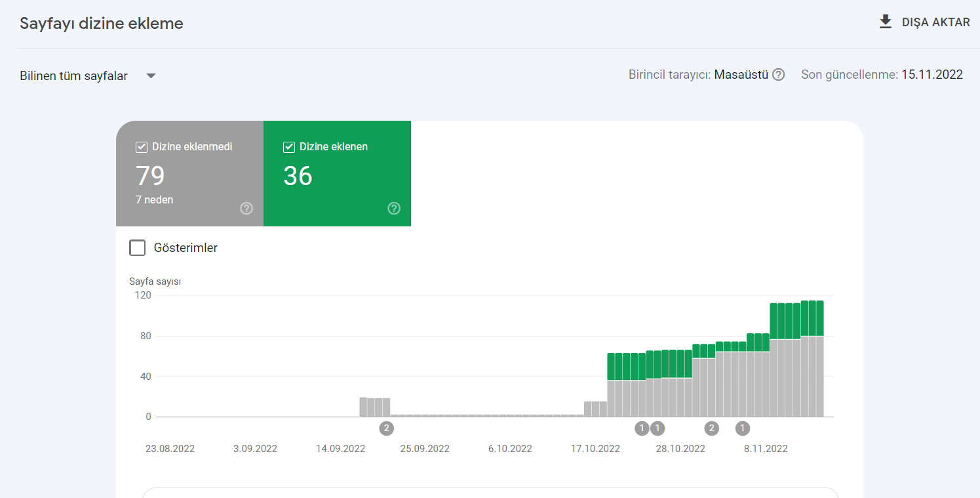Screen dimensions: 980x498
Task: Click the annotation marker 1 below the 8.11.2022 bars
Action: point(743,428)
